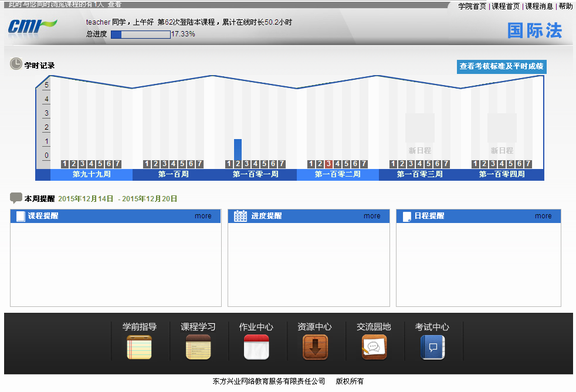Open the 交流园地 chat icon
The image size is (576, 392).
coord(374,347)
